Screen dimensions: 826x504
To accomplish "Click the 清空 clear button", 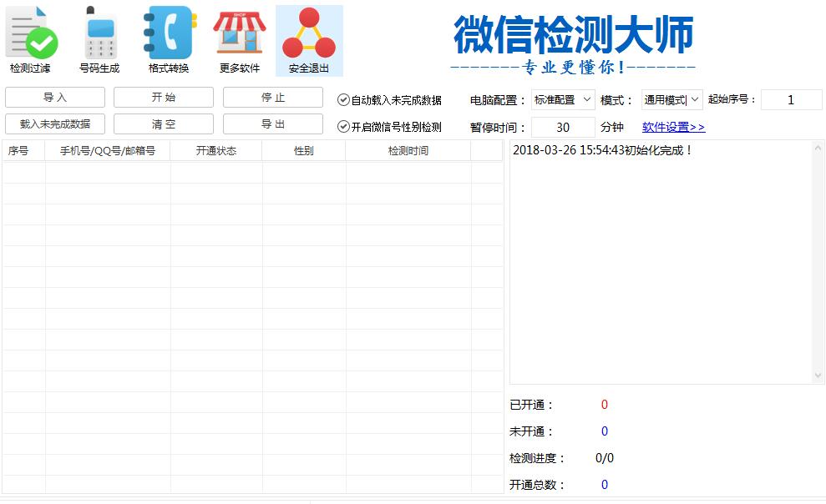I will tap(164, 124).
